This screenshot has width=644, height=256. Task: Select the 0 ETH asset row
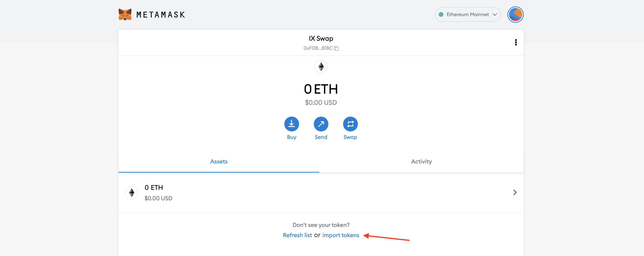pyautogui.click(x=300, y=193)
